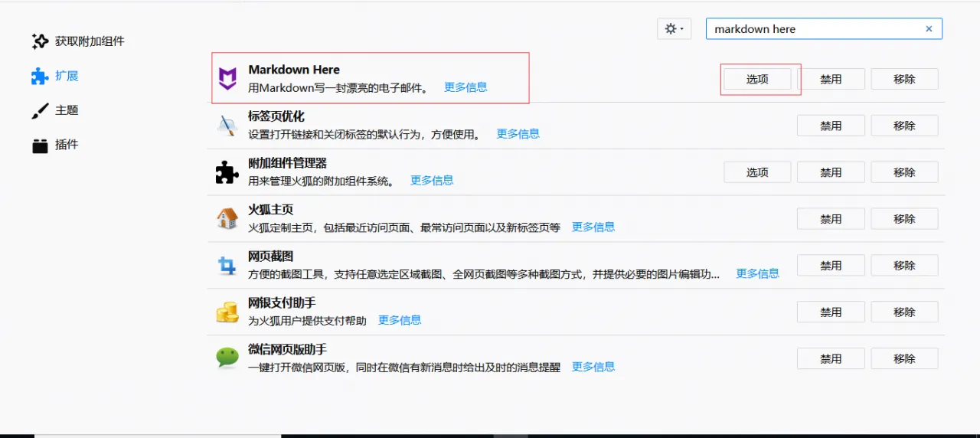This screenshot has height=438, width=980.
Task: Open 更多信息 link for 火狐主页
Action: 593,227
